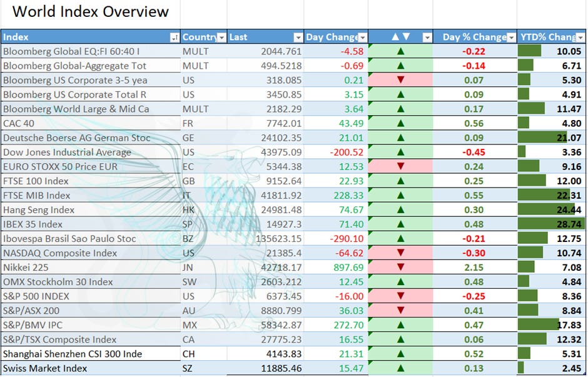
Task: Click the up arrow in Ibovespa Brasil row
Action: click(400, 239)
